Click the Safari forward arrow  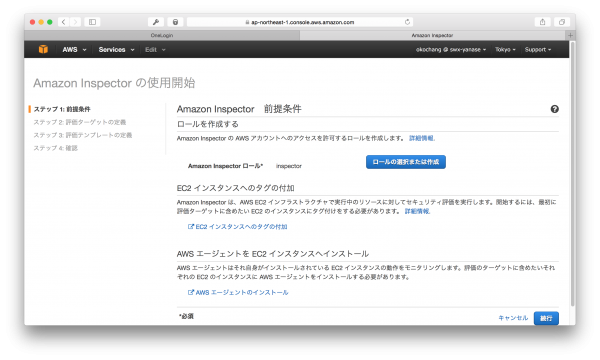75,22
